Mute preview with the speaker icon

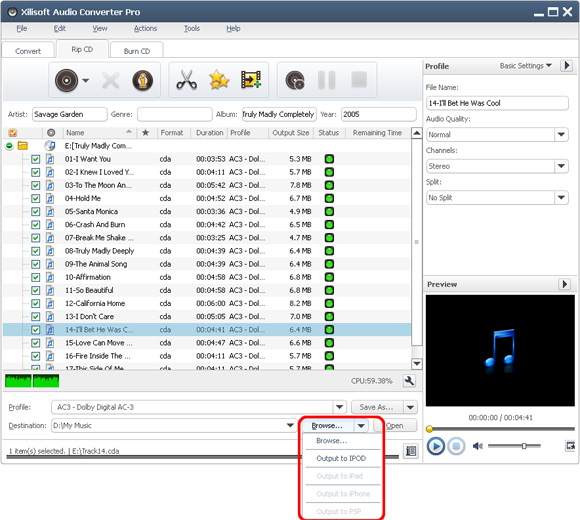478,446
